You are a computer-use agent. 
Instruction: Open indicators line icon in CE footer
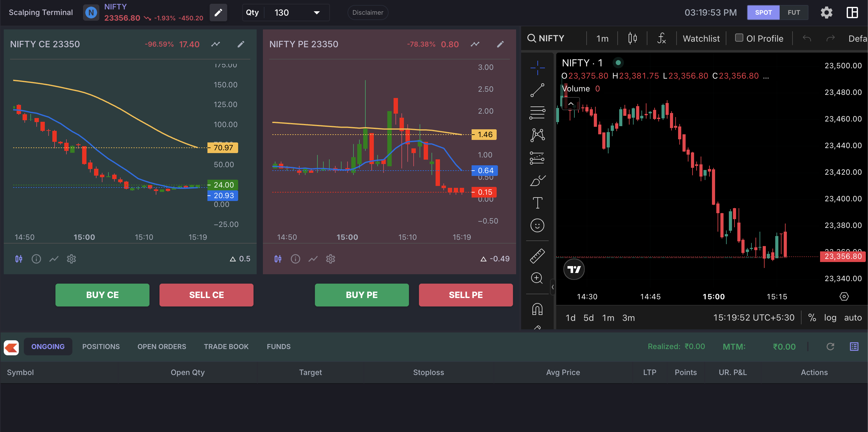point(54,259)
